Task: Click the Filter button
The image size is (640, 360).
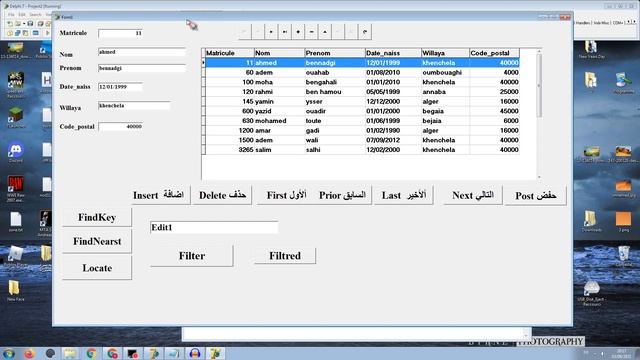Action: [x=192, y=256]
